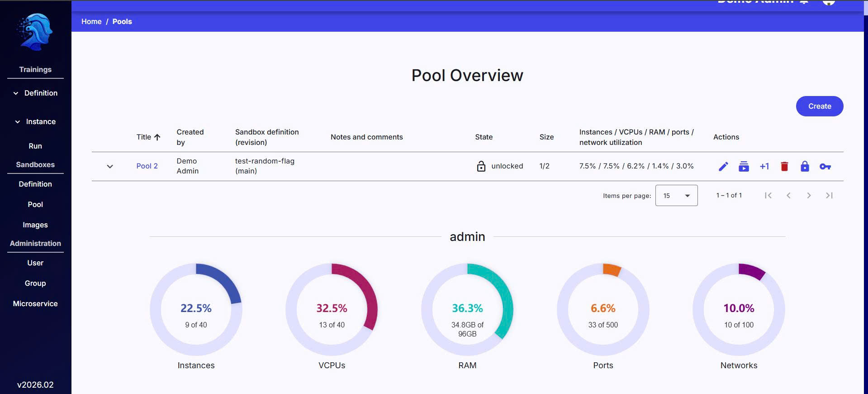Screen dimensions: 868x394
Task: Go to the last page of results
Action: tap(829, 195)
